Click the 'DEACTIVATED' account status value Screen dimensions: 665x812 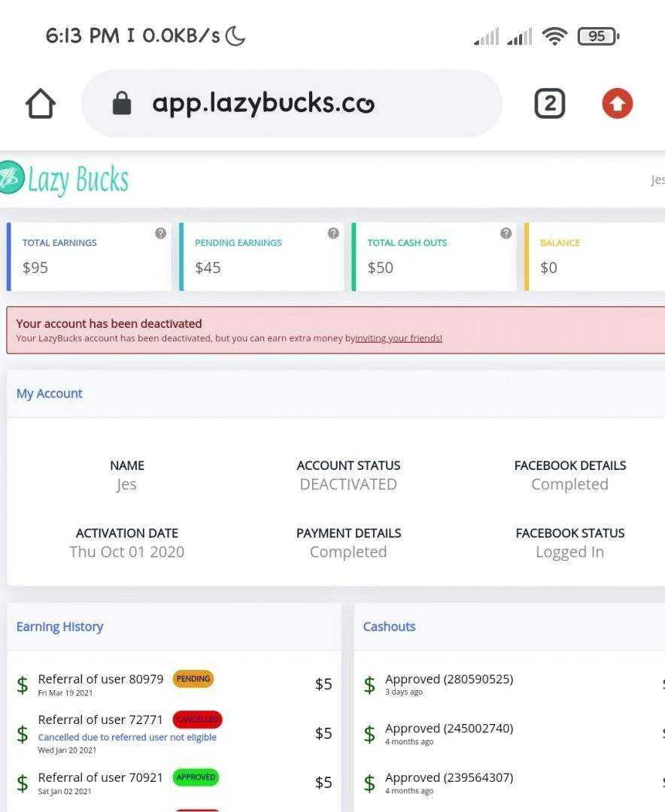pyautogui.click(x=348, y=484)
